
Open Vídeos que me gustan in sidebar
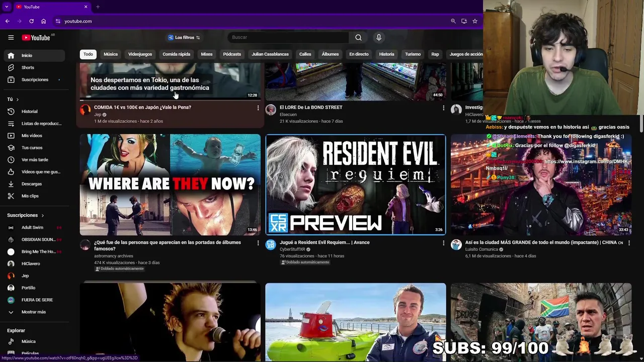pos(33,171)
